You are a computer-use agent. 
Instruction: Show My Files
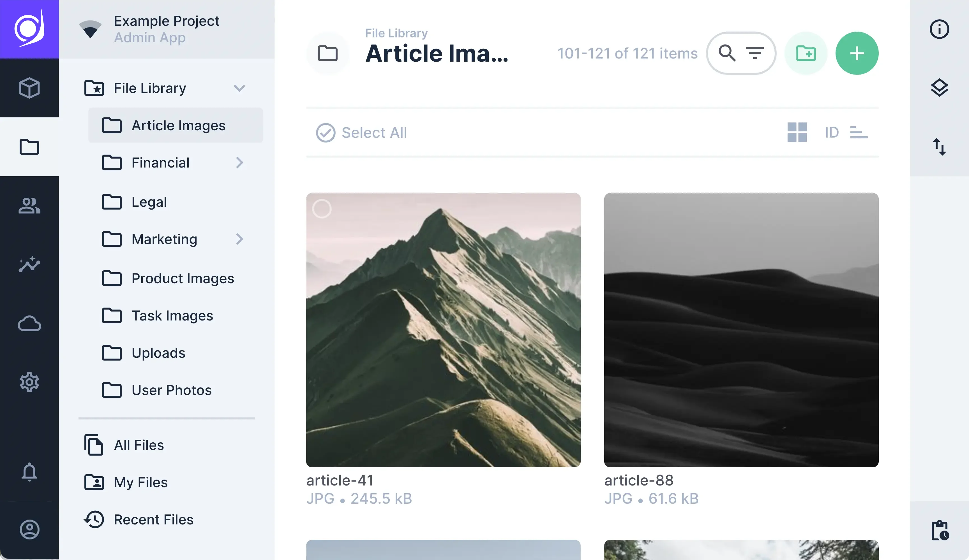[x=167, y=482]
